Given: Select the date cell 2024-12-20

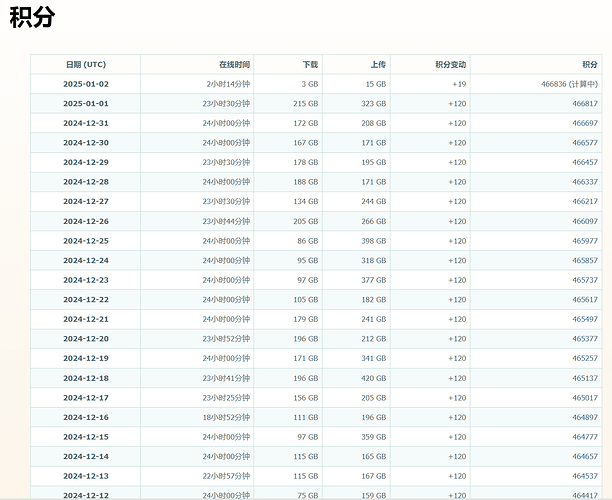Looking at the screenshot, I should 86,338.
